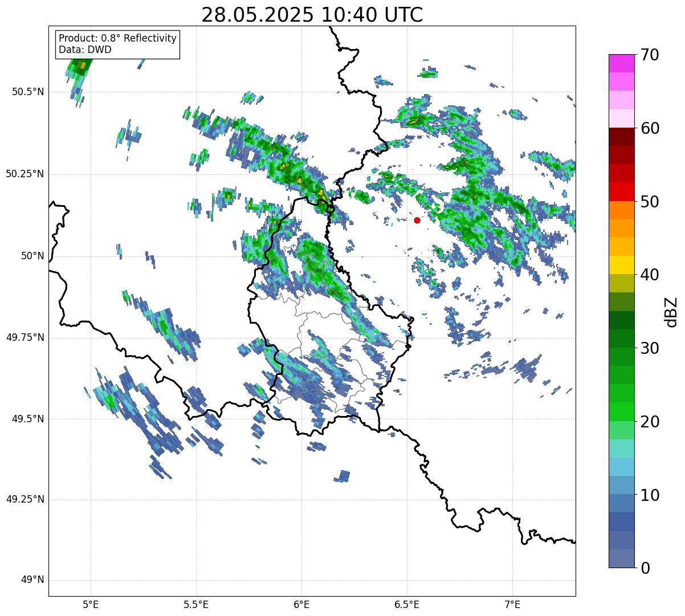Click the dBZ colorbar axis label
The height and width of the screenshot is (616, 685).
pos(671,312)
